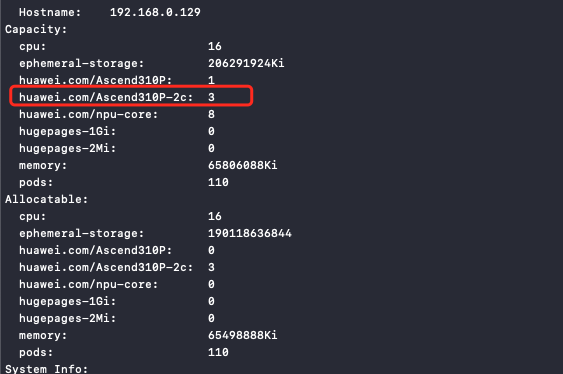Image resolution: width=563 pixels, height=374 pixels.
Task: Click the Allocatable pods label
Action: pyautogui.click(x=36, y=352)
